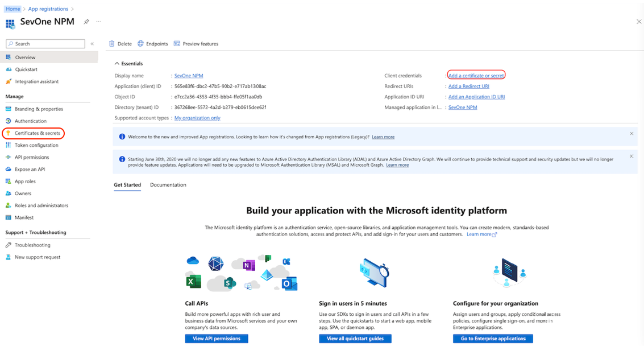644x346 pixels.
Task: Select the Overview icon in sidebar
Action: pyautogui.click(x=9, y=57)
